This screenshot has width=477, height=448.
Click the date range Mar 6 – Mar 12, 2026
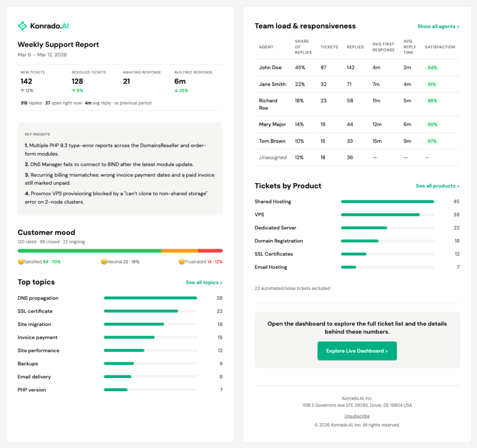point(42,55)
